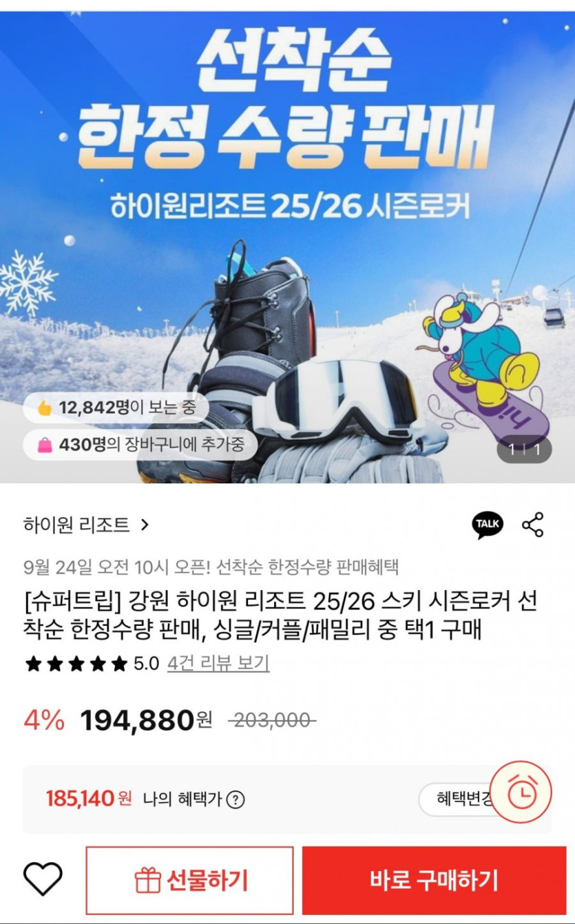Click the 바로 구매하기 button
Screen dimensions: 575x924
(434, 880)
